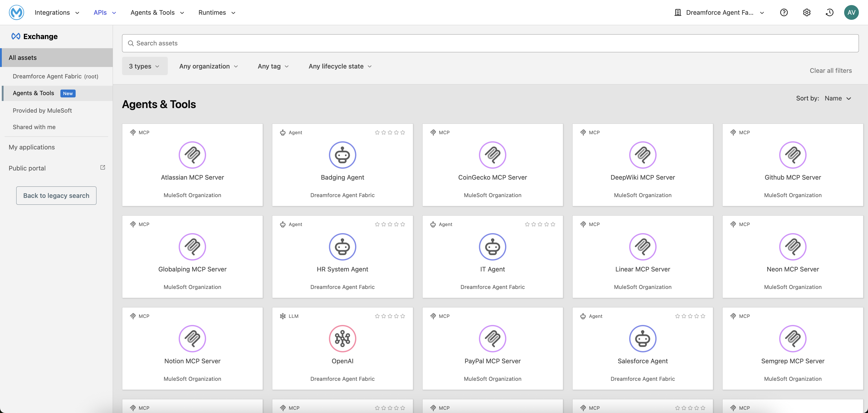This screenshot has width=868, height=413.
Task: Rate the IT Agent five stars
Action: coord(553,224)
